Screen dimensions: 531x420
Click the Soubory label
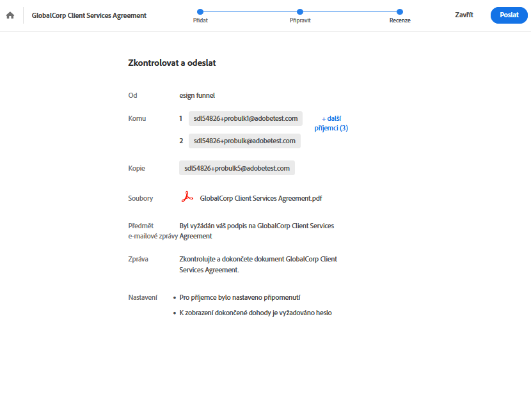(141, 198)
